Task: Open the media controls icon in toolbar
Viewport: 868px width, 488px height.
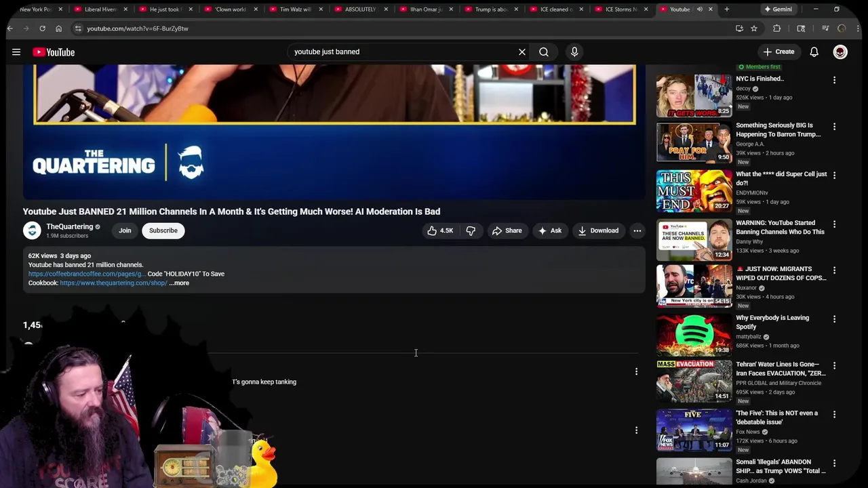Action: pyautogui.click(x=825, y=28)
